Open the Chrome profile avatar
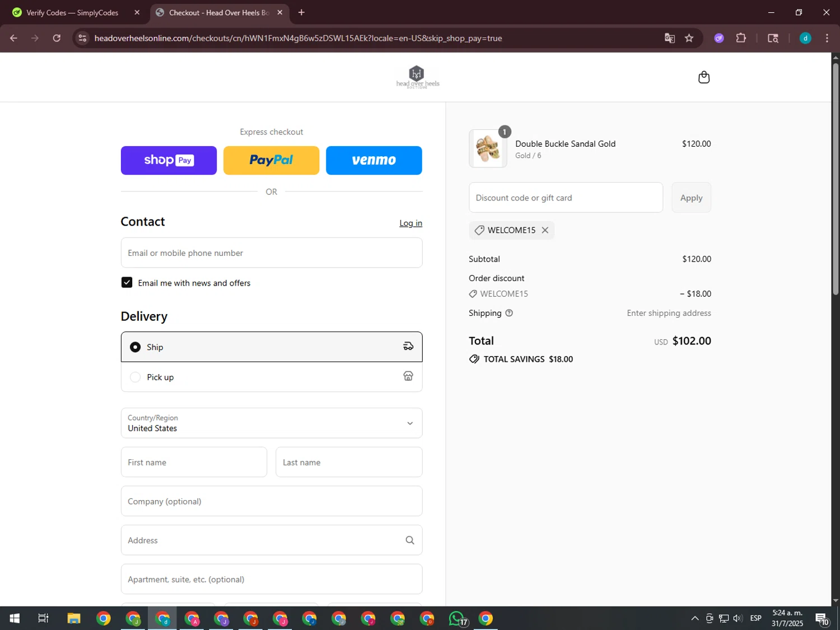Image resolution: width=840 pixels, height=630 pixels. (x=805, y=38)
